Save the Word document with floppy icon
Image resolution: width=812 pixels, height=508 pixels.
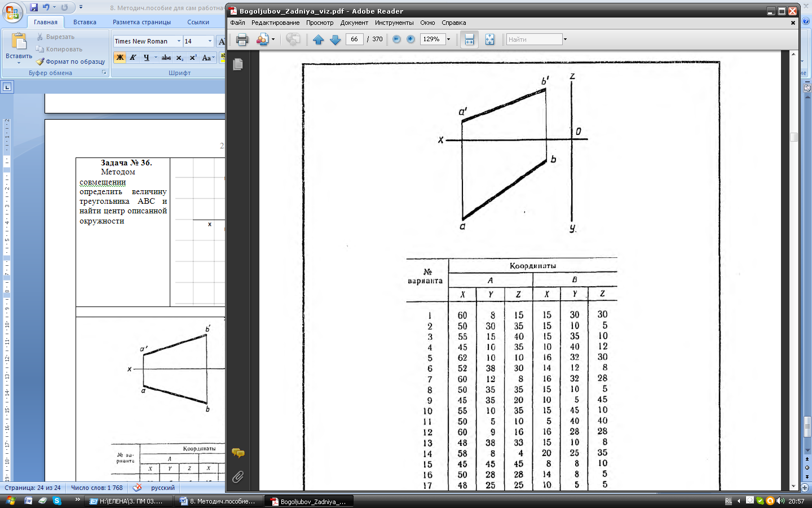tap(34, 7)
